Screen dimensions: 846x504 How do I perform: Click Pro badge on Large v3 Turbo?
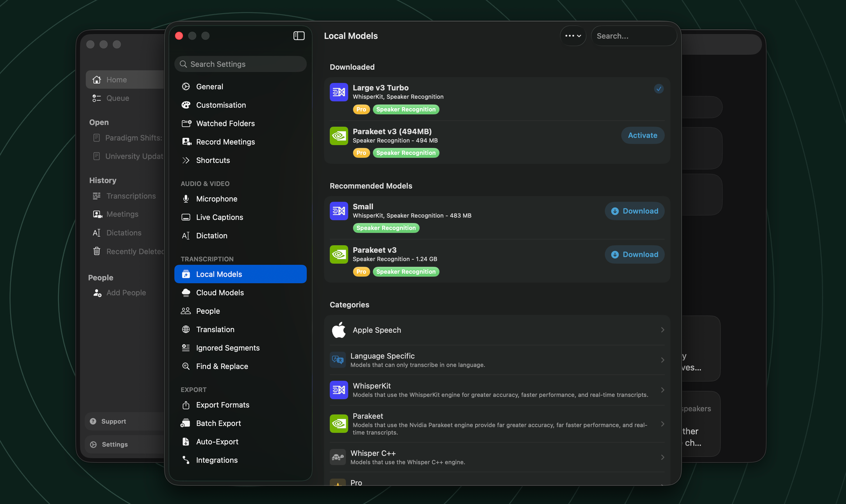(361, 110)
